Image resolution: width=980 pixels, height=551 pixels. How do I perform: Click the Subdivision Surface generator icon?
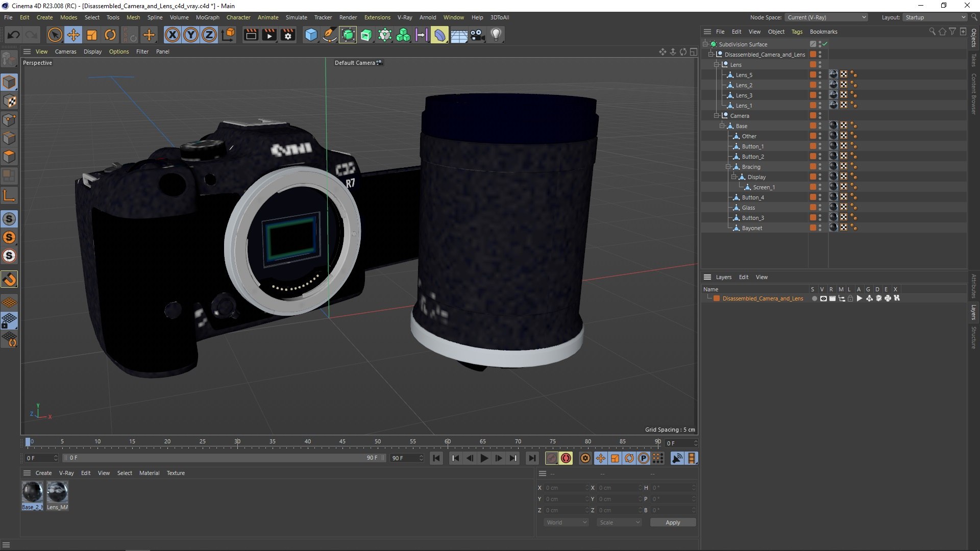348,35
